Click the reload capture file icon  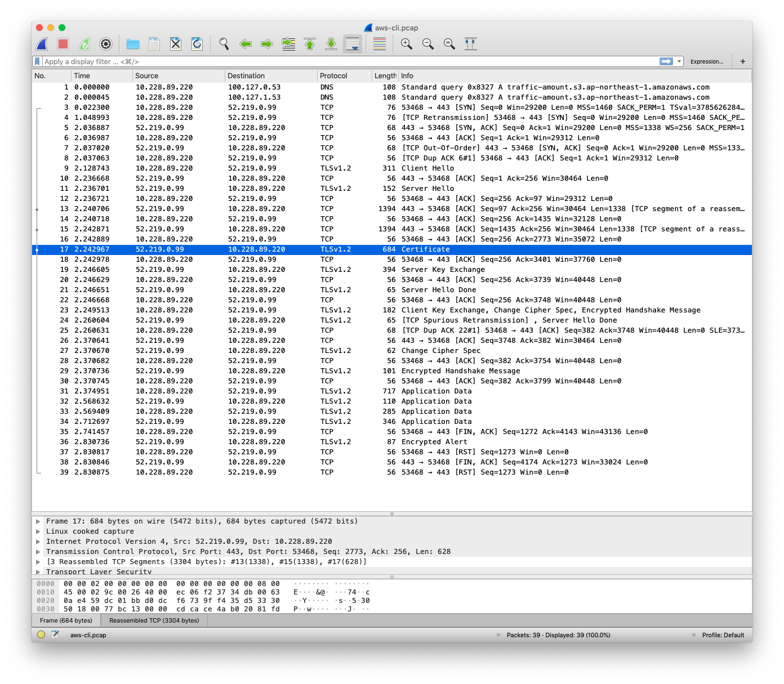point(197,44)
